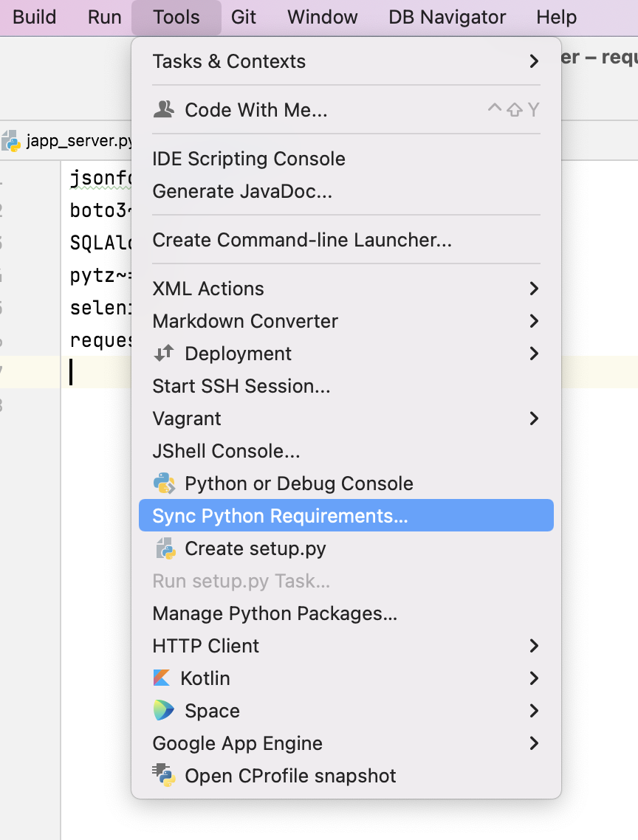
Task: Click the Code With Me people icon
Action: tap(163, 109)
